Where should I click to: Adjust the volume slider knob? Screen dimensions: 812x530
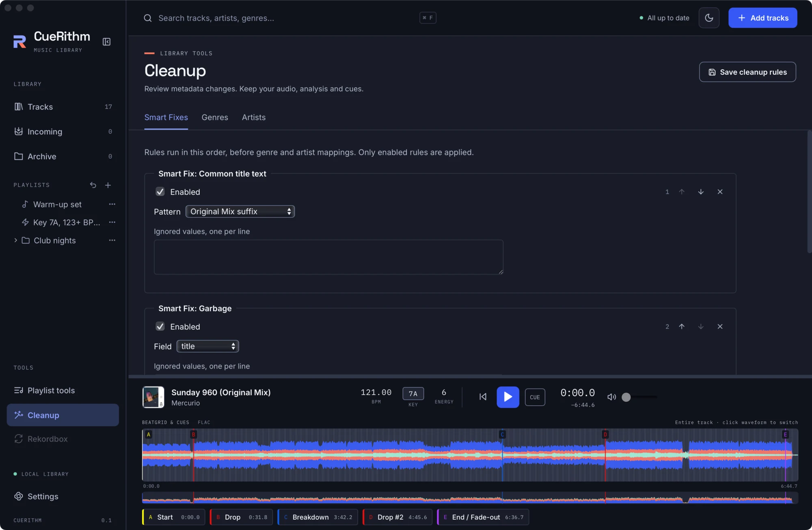(626, 397)
